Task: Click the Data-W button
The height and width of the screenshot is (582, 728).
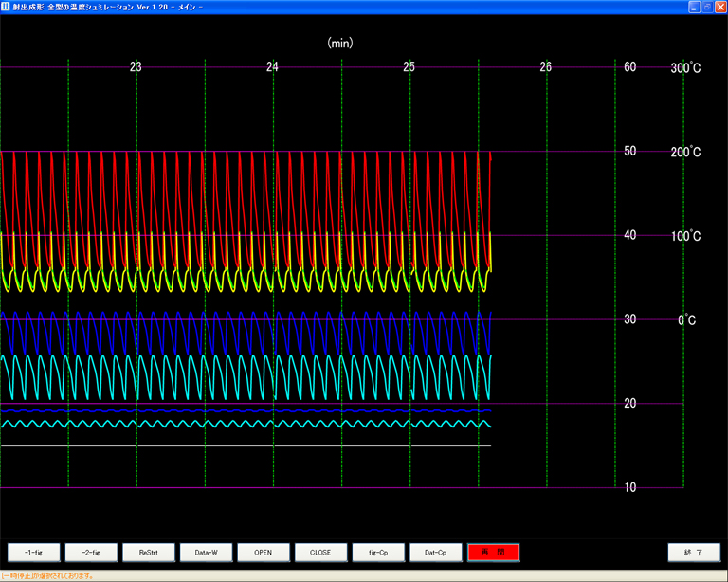Action: click(x=206, y=553)
